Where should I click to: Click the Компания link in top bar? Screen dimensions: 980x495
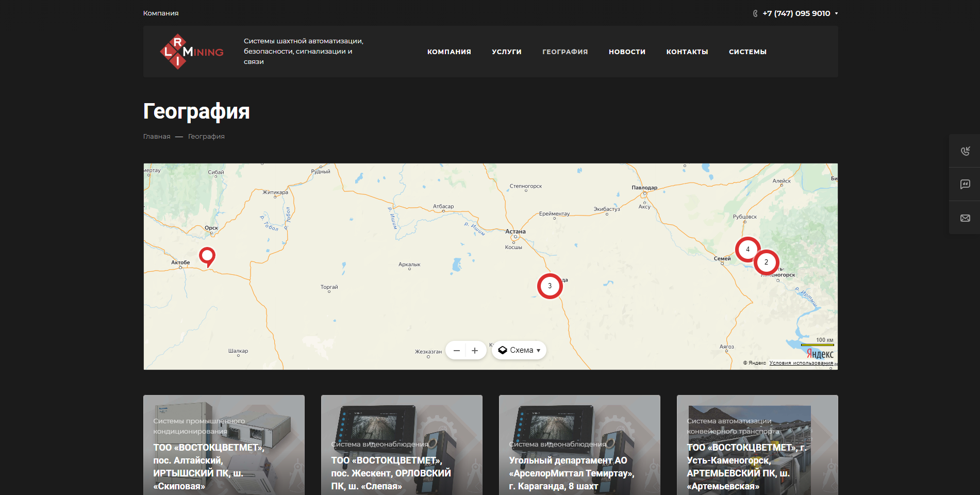tap(161, 13)
